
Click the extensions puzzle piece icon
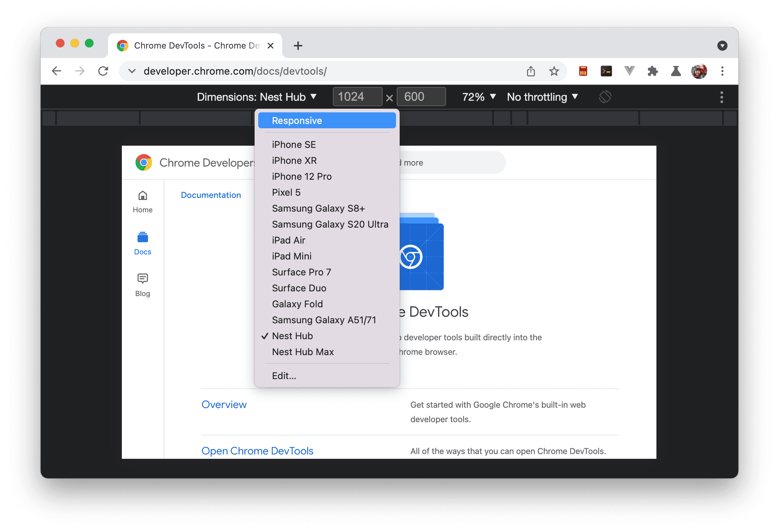[x=652, y=72]
